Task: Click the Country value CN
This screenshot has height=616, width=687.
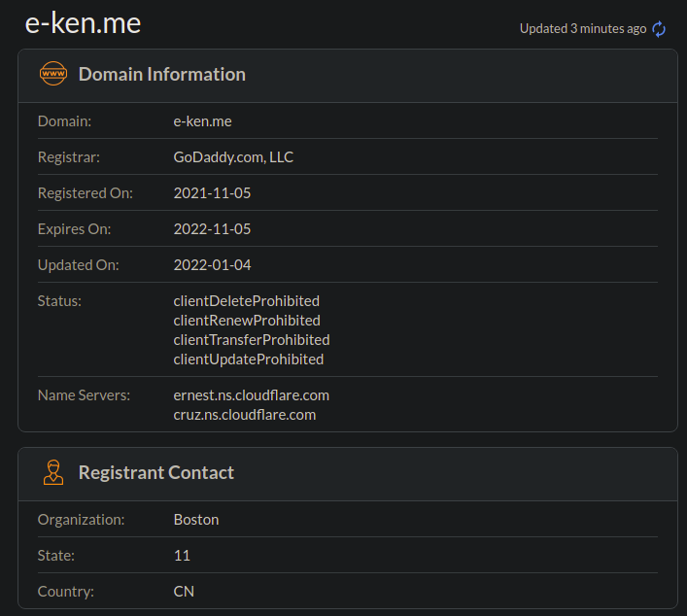Action: pyautogui.click(x=184, y=591)
